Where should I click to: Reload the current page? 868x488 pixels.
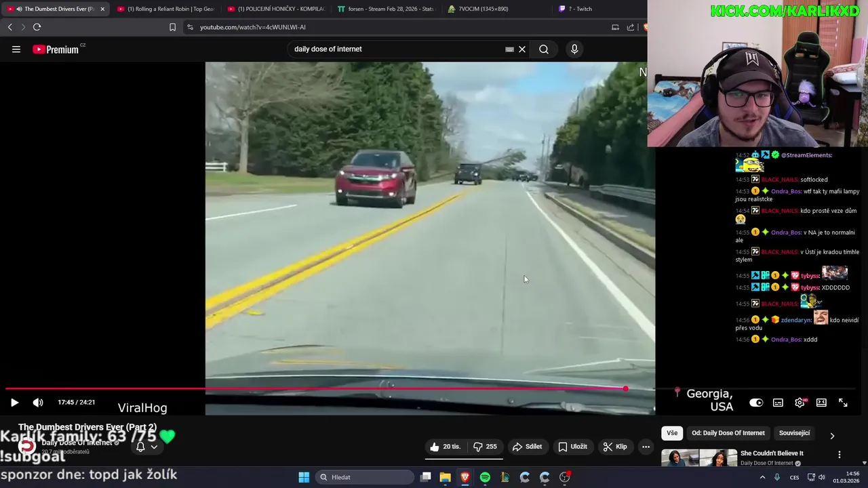tap(37, 27)
